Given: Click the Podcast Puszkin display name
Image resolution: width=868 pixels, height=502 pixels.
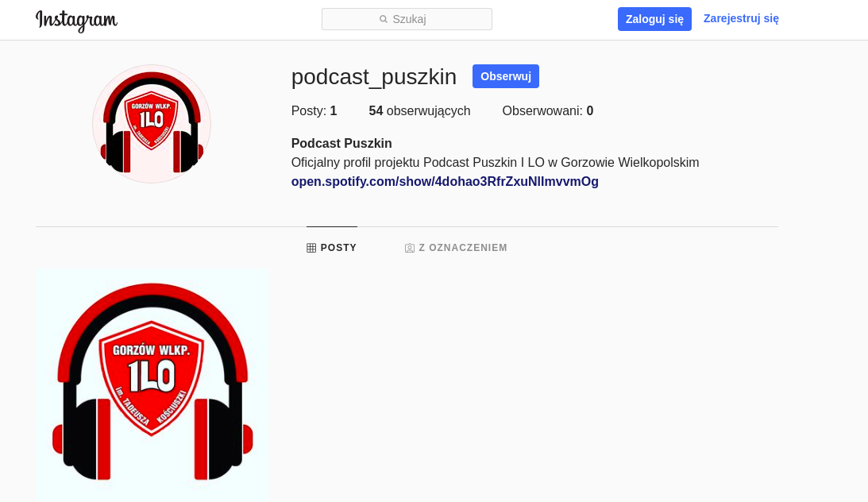Looking at the screenshot, I should tap(341, 143).
